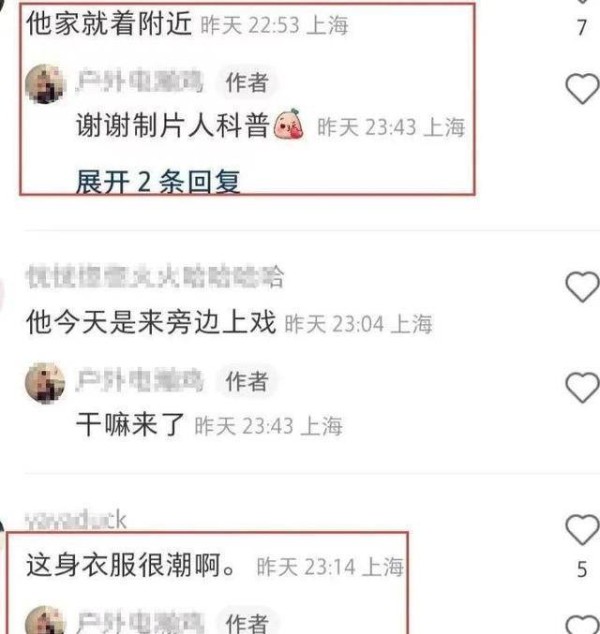Select comment text 他今天是来旁边上戏

tap(151, 323)
